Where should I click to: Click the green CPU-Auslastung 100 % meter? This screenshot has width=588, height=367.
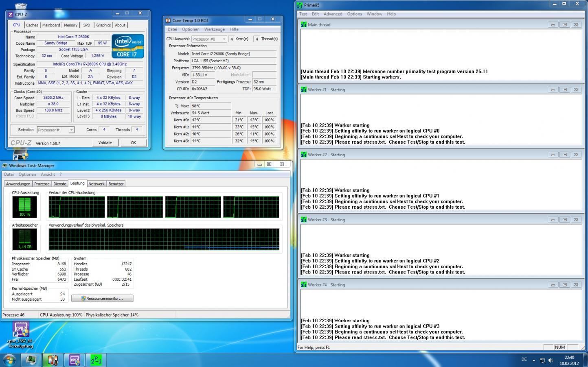pos(24,207)
